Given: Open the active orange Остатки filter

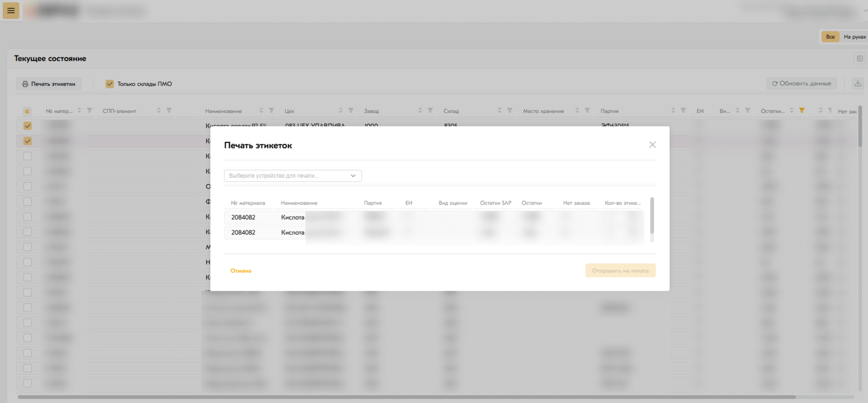Looking at the screenshot, I should coord(802,111).
